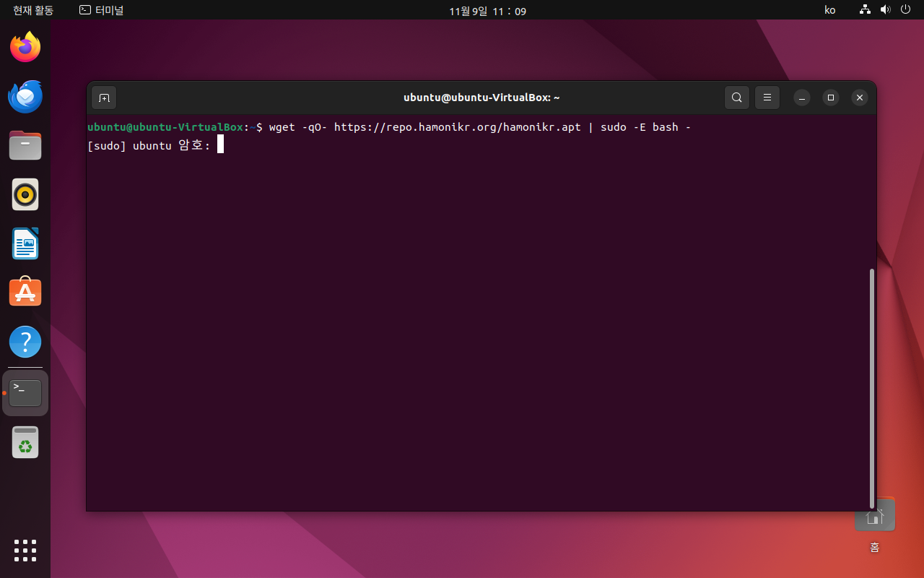The height and width of the screenshot is (578, 924).
Task: Click the volume speaker icon
Action: [886, 11]
